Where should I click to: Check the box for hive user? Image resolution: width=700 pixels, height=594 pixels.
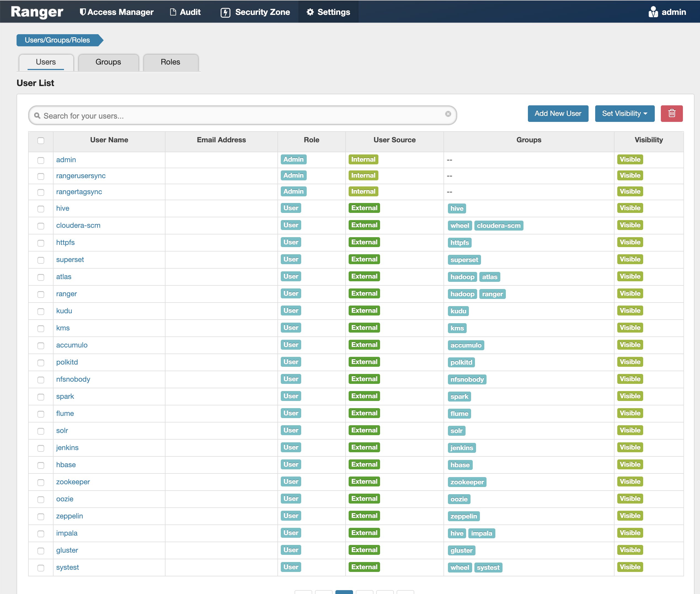(41, 209)
